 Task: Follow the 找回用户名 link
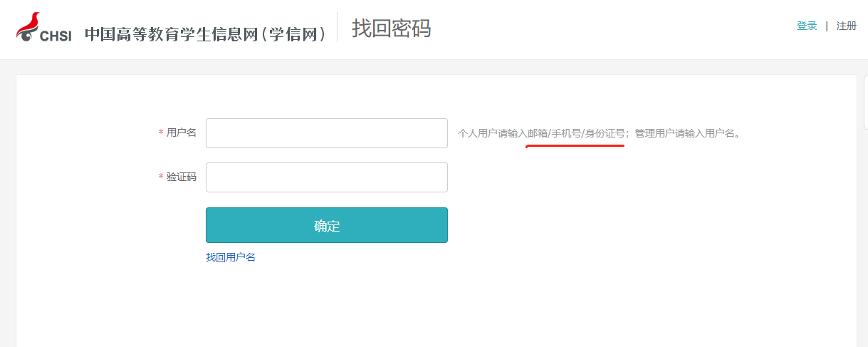coord(231,257)
